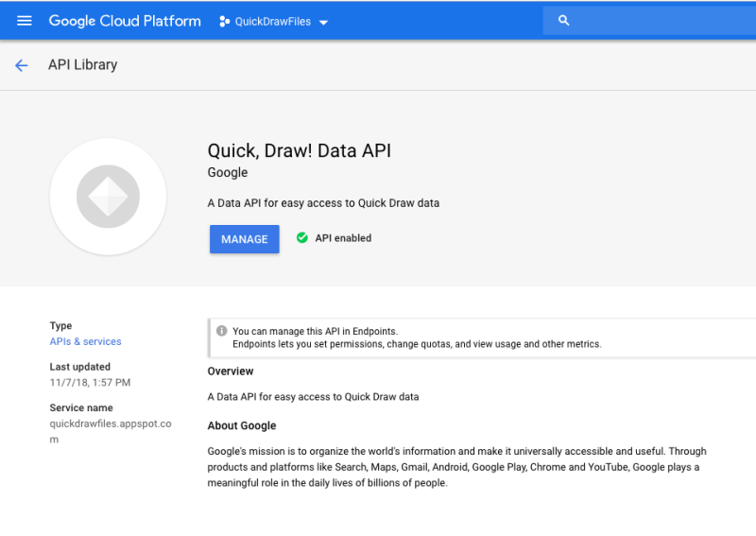Click the Last updated label

[x=79, y=367]
